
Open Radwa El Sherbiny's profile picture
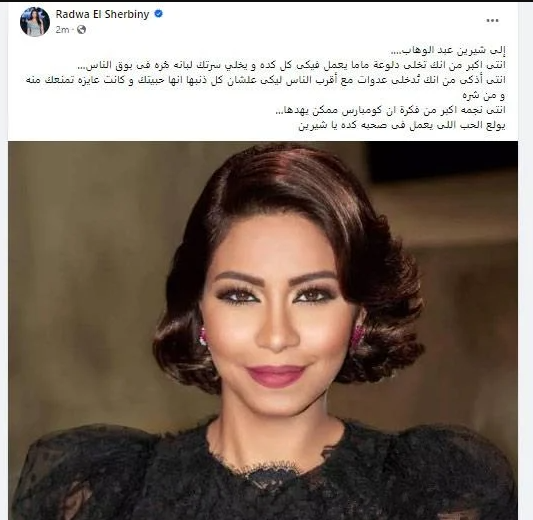tap(35, 21)
